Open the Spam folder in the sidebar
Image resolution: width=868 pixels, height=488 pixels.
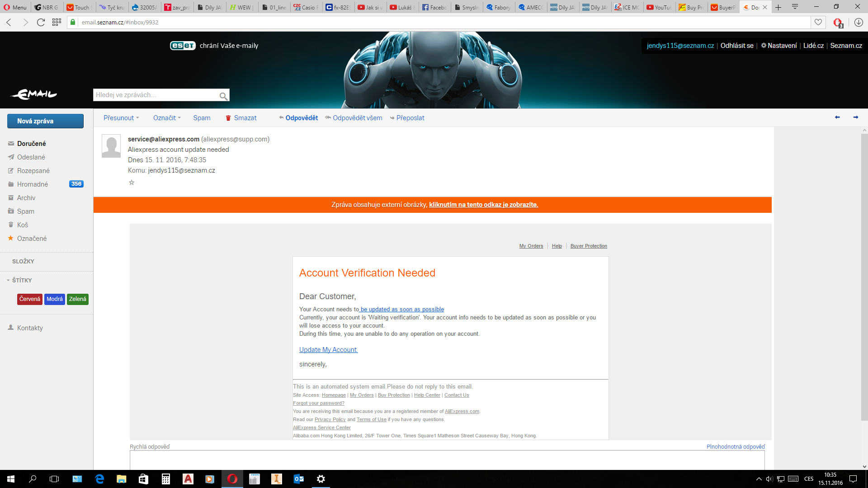tap(26, 211)
